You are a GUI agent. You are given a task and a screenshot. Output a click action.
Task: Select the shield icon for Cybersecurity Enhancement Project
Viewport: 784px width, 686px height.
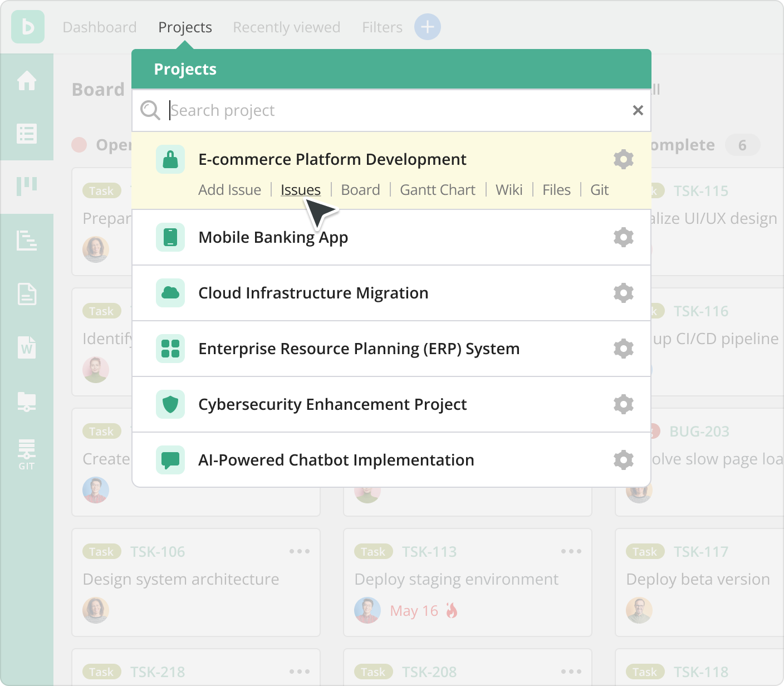[170, 404]
